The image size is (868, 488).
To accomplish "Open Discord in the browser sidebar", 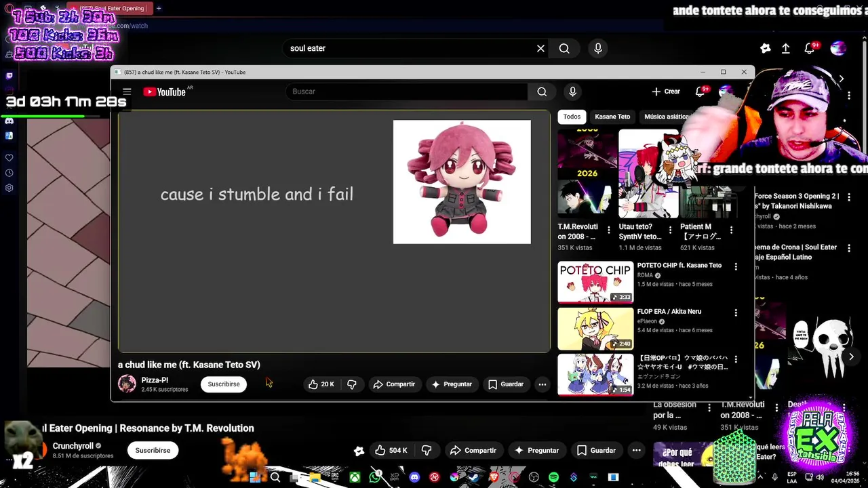I will click(9, 121).
